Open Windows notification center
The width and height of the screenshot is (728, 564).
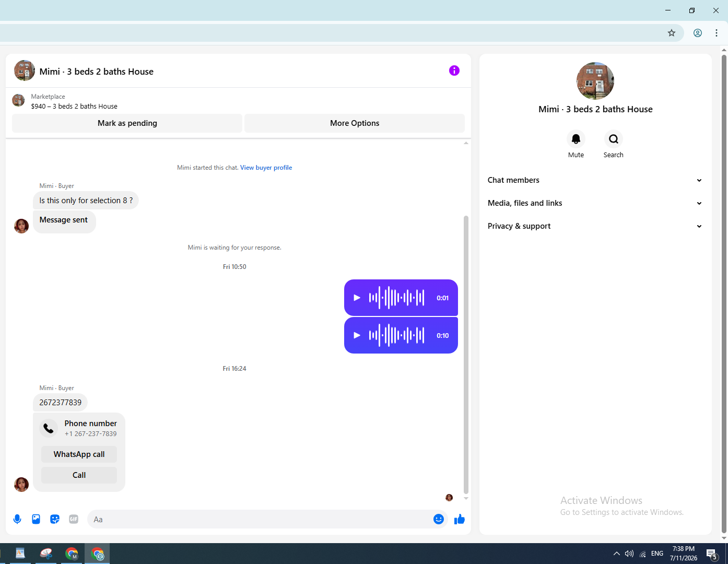coord(712,554)
